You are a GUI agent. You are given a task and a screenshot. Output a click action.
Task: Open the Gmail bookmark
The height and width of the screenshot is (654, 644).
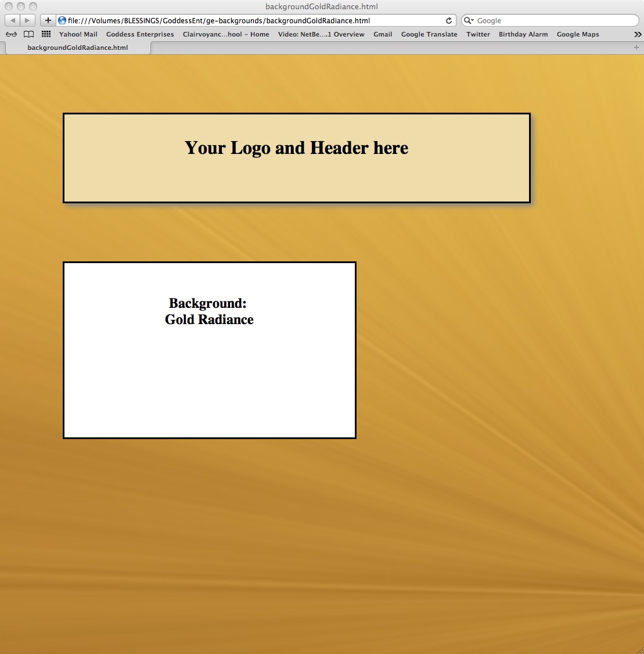click(383, 34)
